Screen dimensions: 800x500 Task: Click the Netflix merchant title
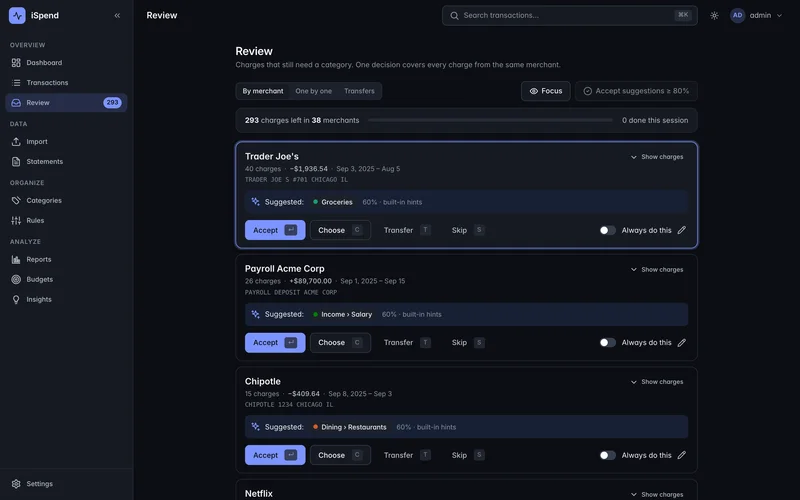tap(259, 494)
